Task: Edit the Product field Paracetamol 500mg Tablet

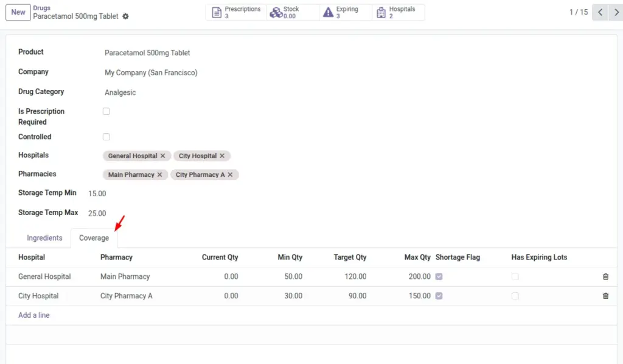Action: coord(147,53)
